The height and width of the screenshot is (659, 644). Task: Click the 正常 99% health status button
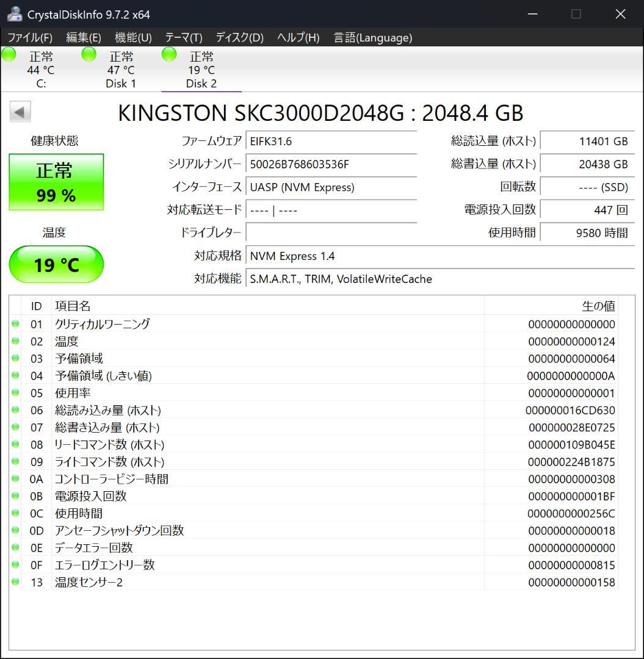click(56, 182)
